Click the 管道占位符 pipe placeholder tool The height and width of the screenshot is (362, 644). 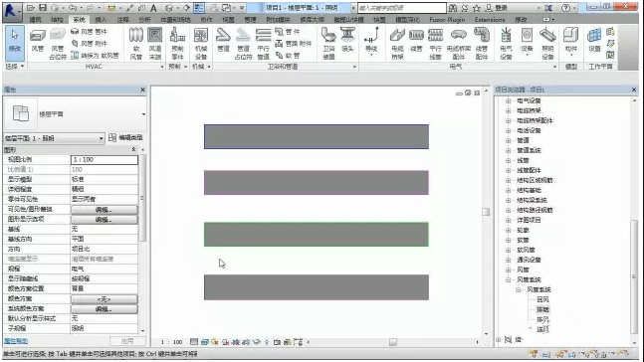tap(243, 44)
